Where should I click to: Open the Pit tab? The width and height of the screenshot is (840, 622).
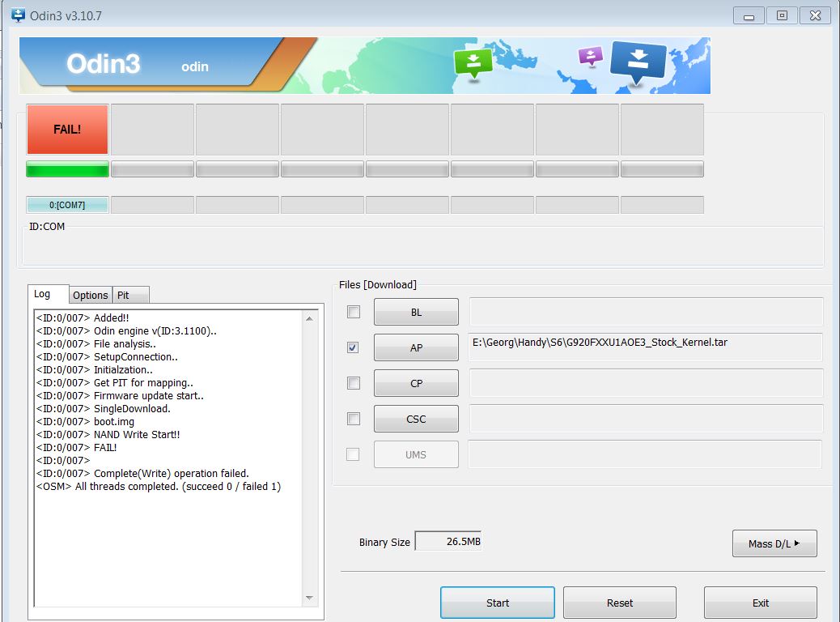(x=131, y=295)
